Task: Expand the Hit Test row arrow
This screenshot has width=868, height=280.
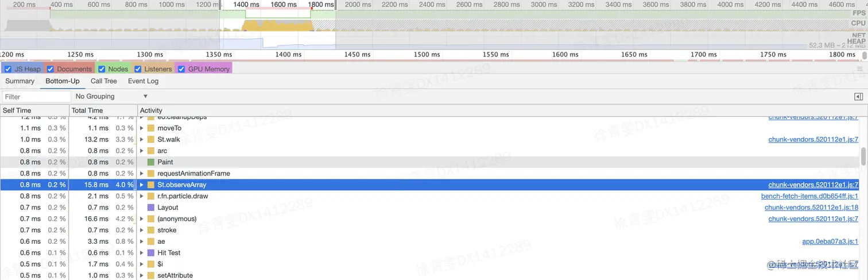Action: [x=142, y=253]
